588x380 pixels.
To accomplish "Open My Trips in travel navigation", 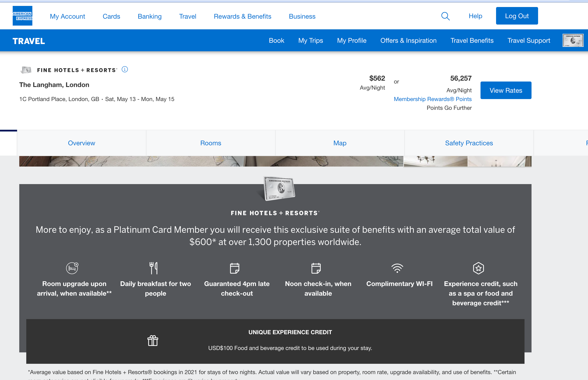I will tap(310, 41).
